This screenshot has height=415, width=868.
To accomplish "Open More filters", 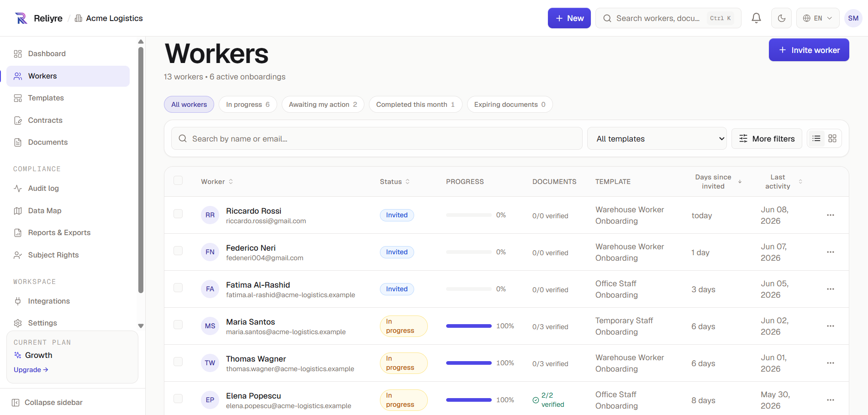I will coord(767,139).
